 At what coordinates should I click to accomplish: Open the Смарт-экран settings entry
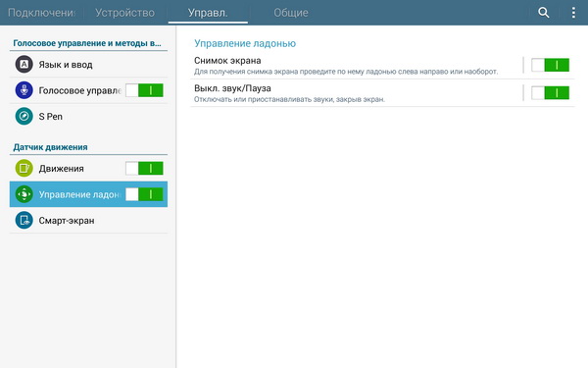pyautogui.click(x=88, y=220)
